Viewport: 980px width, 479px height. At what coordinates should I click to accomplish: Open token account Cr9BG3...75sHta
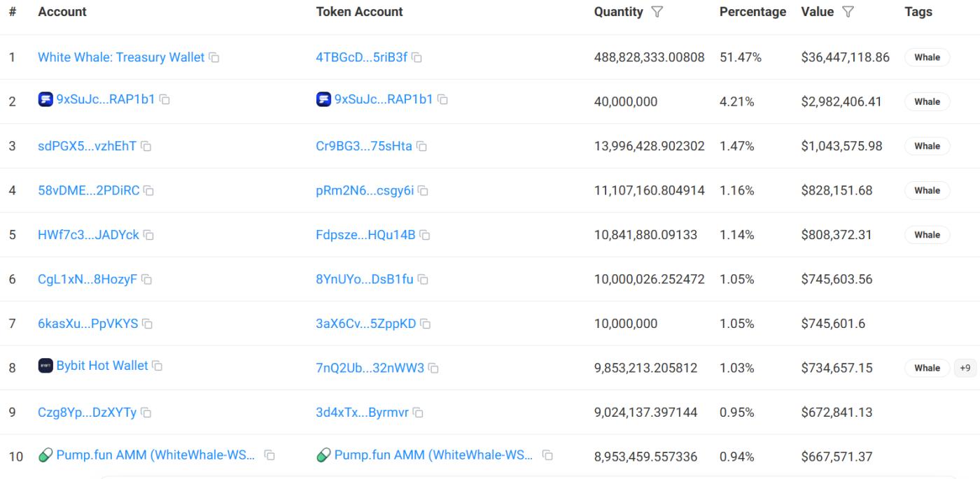click(x=363, y=146)
